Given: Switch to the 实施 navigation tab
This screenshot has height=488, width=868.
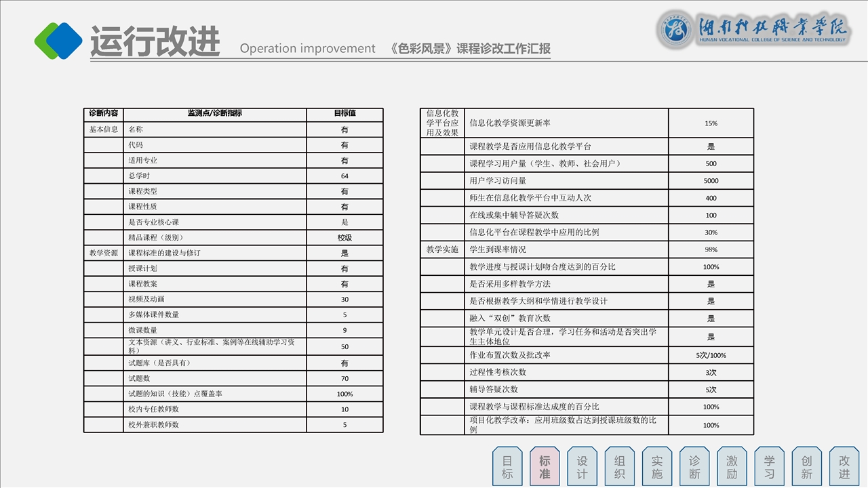Looking at the screenshot, I should click(x=656, y=467).
